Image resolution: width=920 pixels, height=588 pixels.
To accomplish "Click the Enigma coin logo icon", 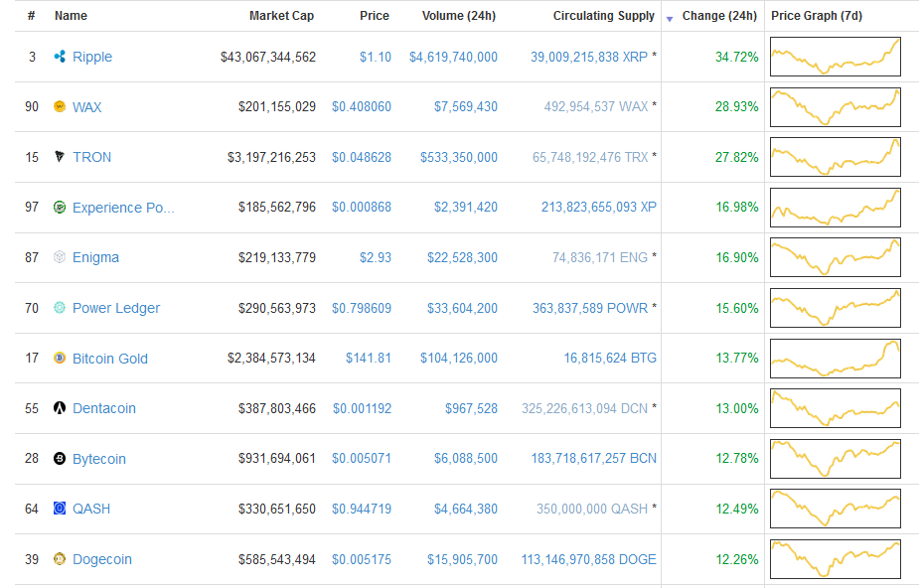I will pyautogui.click(x=60, y=257).
